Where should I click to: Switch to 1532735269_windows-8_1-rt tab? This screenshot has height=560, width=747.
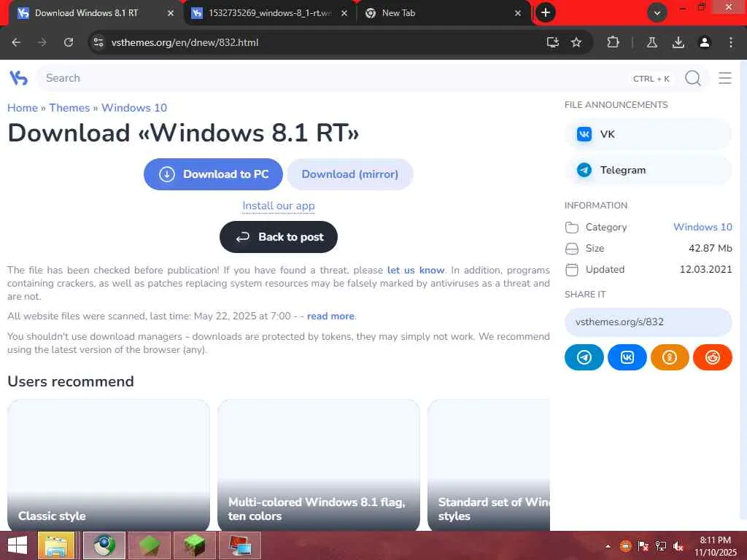pyautogui.click(x=270, y=13)
